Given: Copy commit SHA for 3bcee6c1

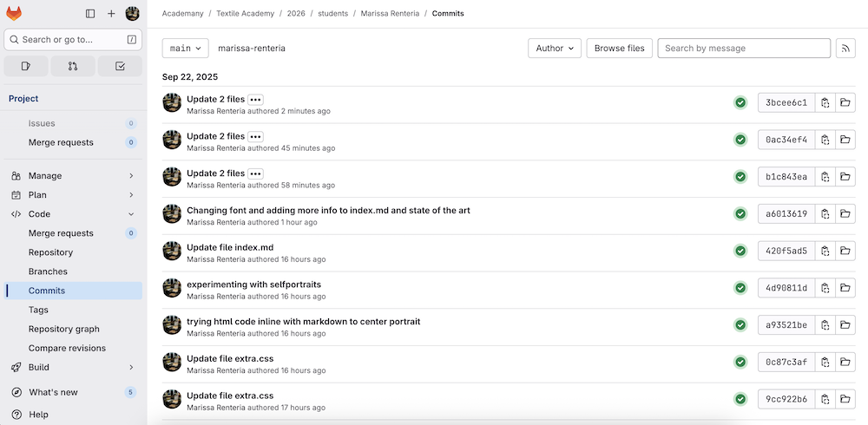Looking at the screenshot, I should pyautogui.click(x=825, y=103).
